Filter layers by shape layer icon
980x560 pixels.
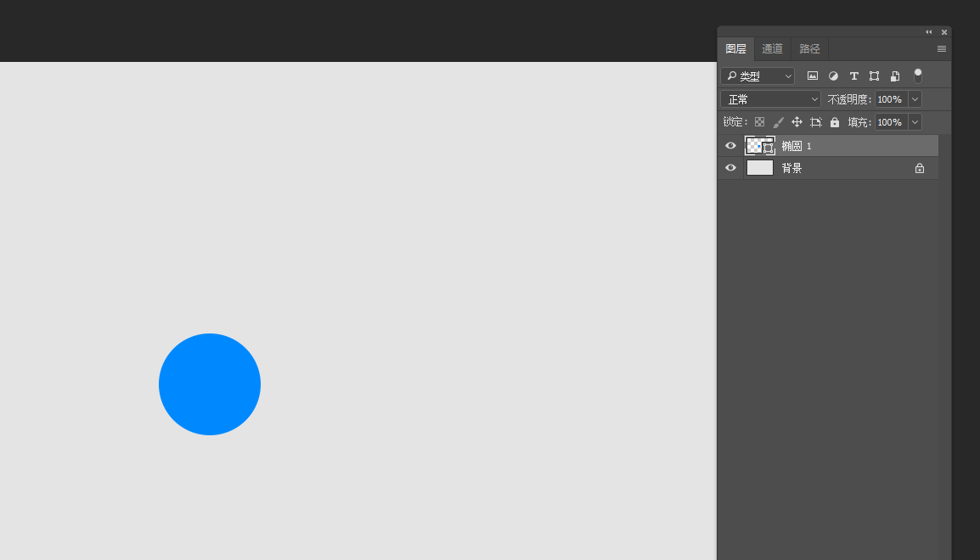coord(875,76)
